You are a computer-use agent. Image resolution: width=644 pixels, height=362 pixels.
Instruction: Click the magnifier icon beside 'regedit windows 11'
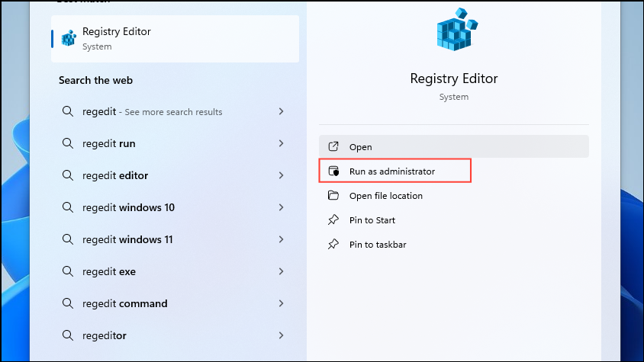click(68, 239)
